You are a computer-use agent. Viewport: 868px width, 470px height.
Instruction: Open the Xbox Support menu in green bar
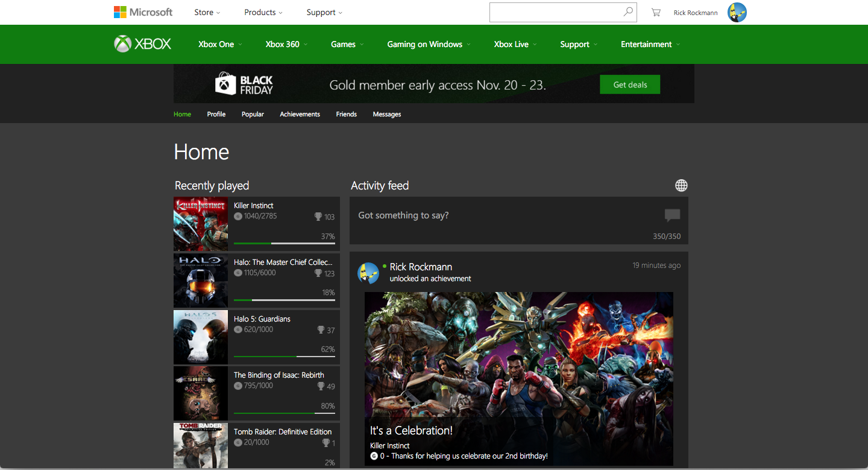tap(579, 44)
